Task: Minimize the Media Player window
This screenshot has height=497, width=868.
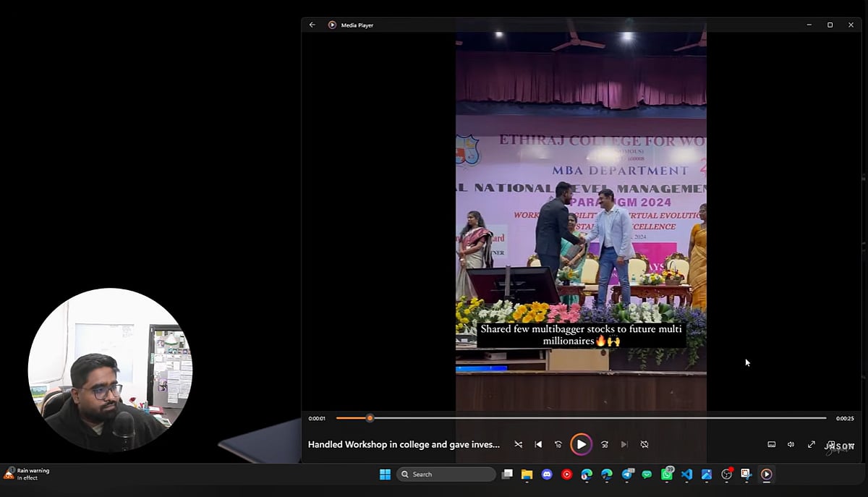Action: 809,25
